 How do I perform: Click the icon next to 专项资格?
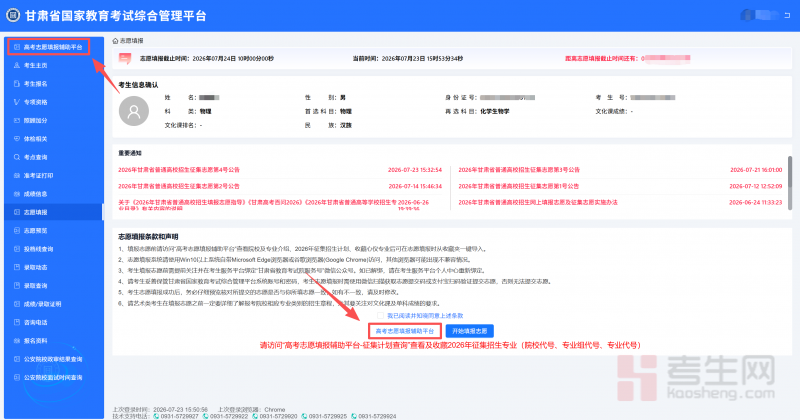click(x=17, y=102)
